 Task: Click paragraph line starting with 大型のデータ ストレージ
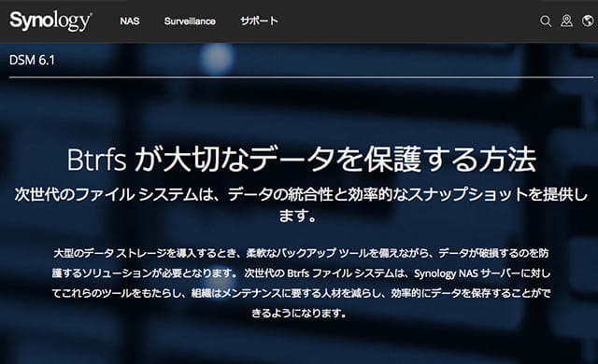pyautogui.click(x=301, y=253)
